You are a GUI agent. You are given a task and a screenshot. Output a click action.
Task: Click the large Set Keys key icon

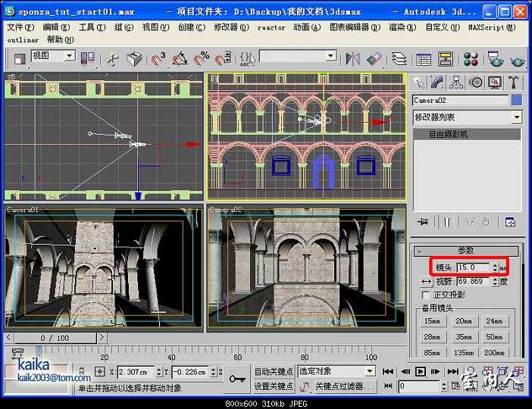237,379
